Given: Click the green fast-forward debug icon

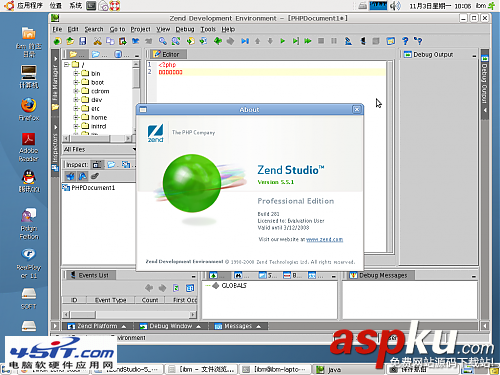Looking at the screenshot, I should (308, 41).
